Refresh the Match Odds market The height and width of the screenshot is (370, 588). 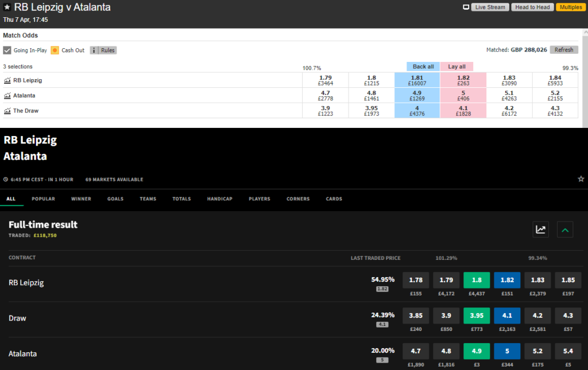click(x=564, y=50)
